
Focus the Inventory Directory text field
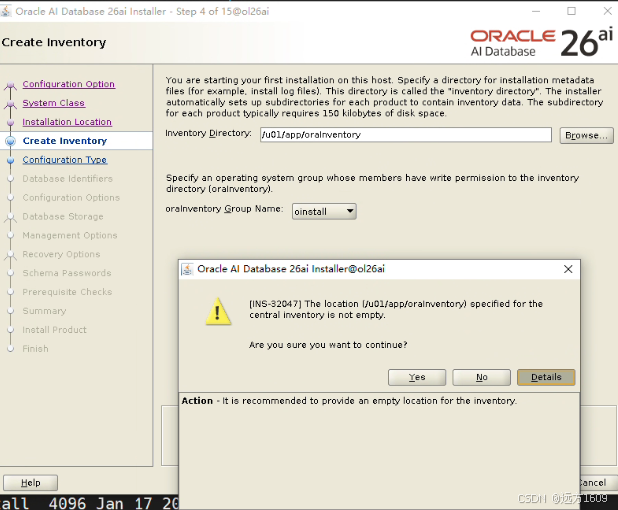[x=406, y=134]
